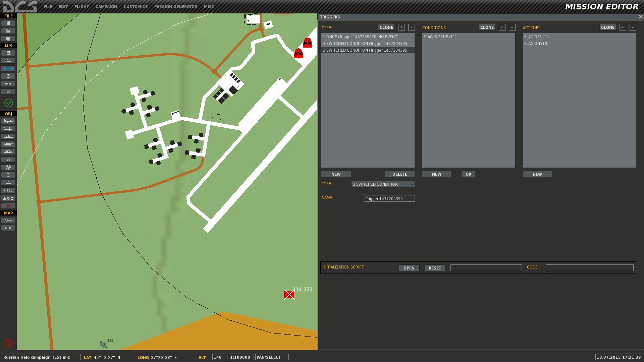Open the MISSION GENERATOR menu
The height and width of the screenshot is (362, 644).
[x=176, y=7]
